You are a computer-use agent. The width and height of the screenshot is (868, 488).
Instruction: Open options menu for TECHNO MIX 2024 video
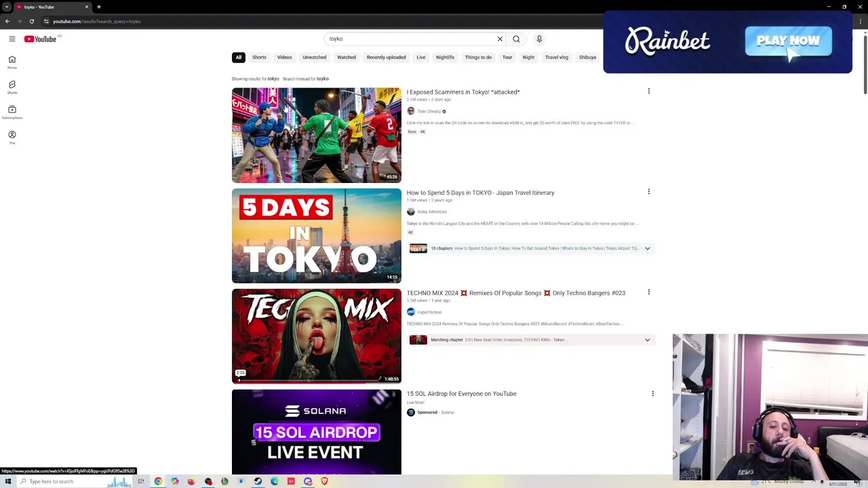coord(649,292)
